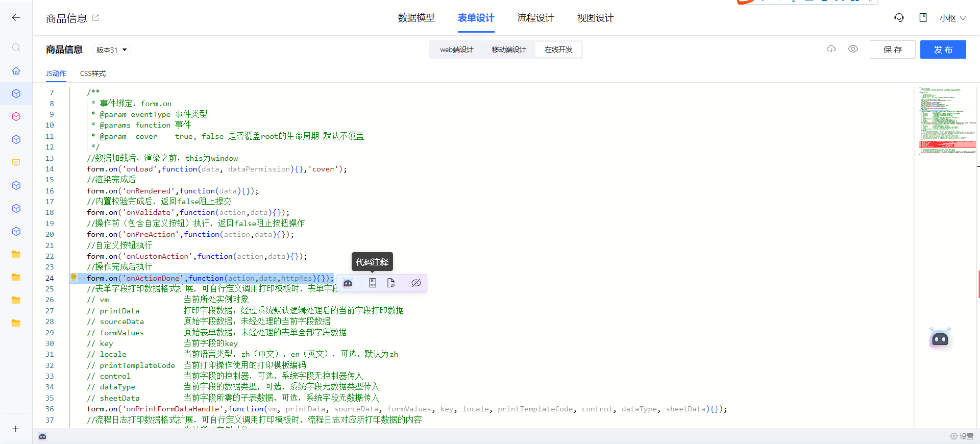The width and height of the screenshot is (980, 444).
Task: Click line number 24 in gutter
Action: click(50, 278)
